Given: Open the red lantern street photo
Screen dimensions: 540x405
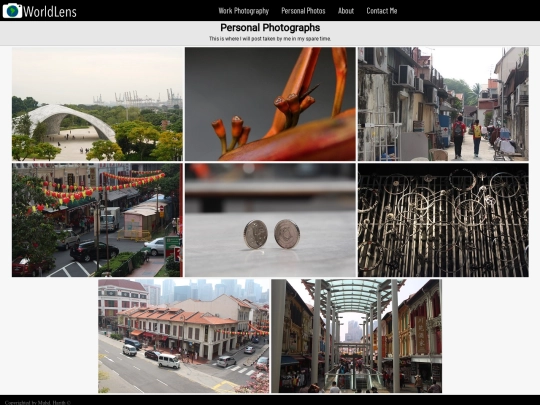Looking at the screenshot, I should click(97, 220).
